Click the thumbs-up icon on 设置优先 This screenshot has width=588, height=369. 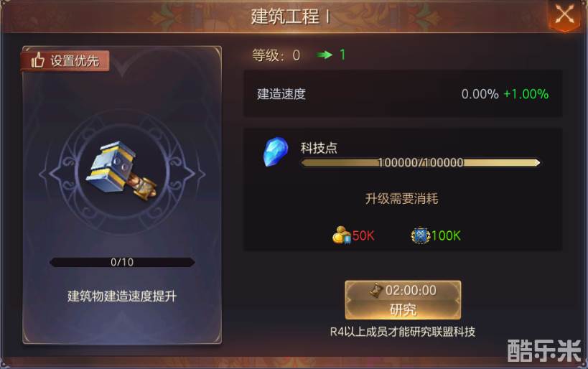(x=37, y=60)
